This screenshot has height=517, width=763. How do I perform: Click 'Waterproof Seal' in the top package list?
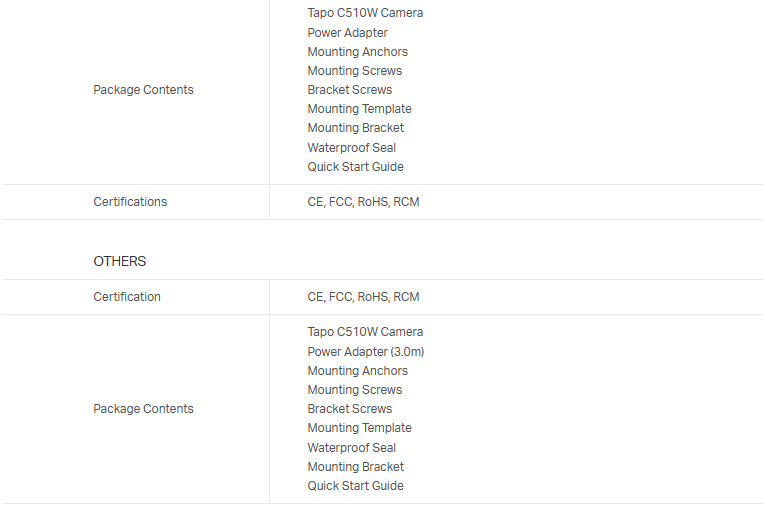[351, 148]
